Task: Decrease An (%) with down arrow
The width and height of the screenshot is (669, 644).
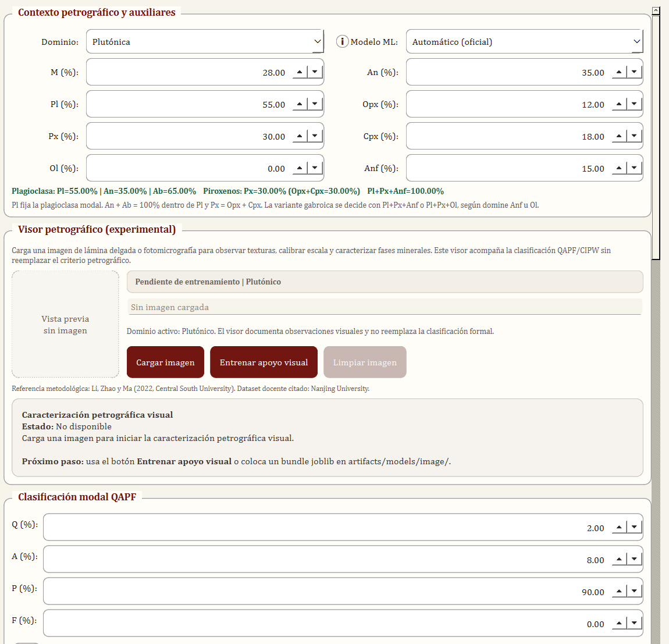Action: 635,72
